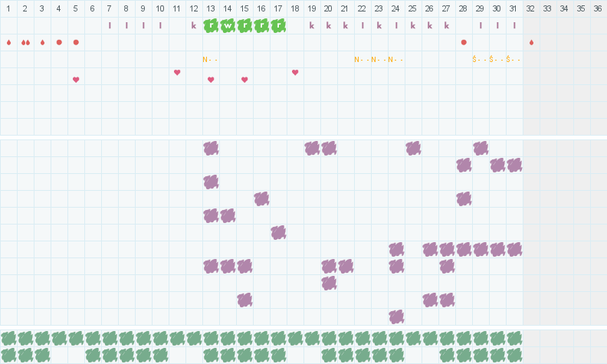Click the purple 'k' entry on day 12
Viewport: 607px width, 364px height.
(x=194, y=25)
